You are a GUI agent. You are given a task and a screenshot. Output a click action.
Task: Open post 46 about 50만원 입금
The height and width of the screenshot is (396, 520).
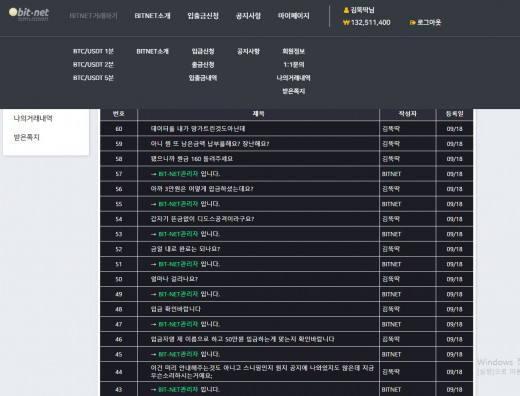point(242,339)
